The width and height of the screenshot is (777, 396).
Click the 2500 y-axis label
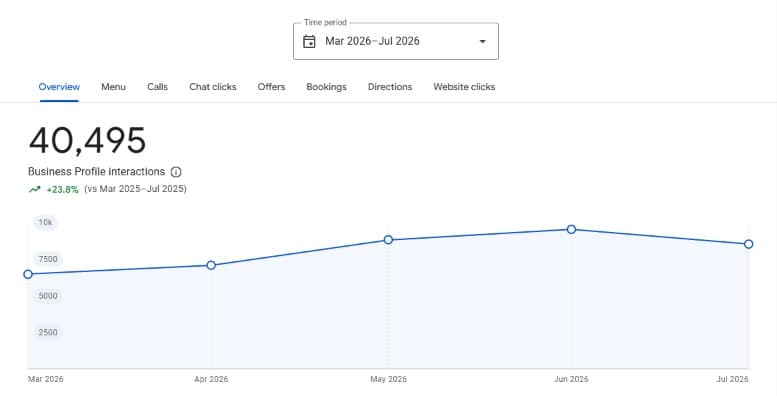48,333
